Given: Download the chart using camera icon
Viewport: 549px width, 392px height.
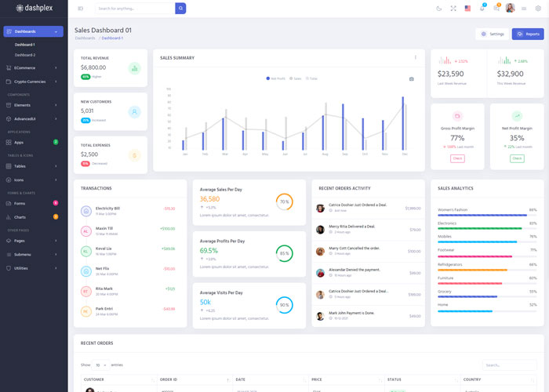Looking at the screenshot, I should 412,78.
